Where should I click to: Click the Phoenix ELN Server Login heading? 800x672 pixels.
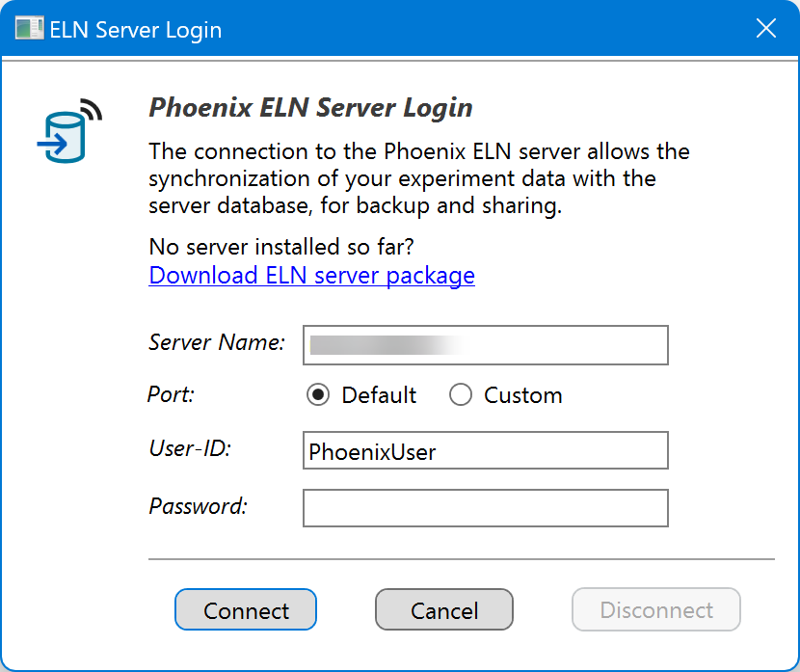click(x=310, y=108)
